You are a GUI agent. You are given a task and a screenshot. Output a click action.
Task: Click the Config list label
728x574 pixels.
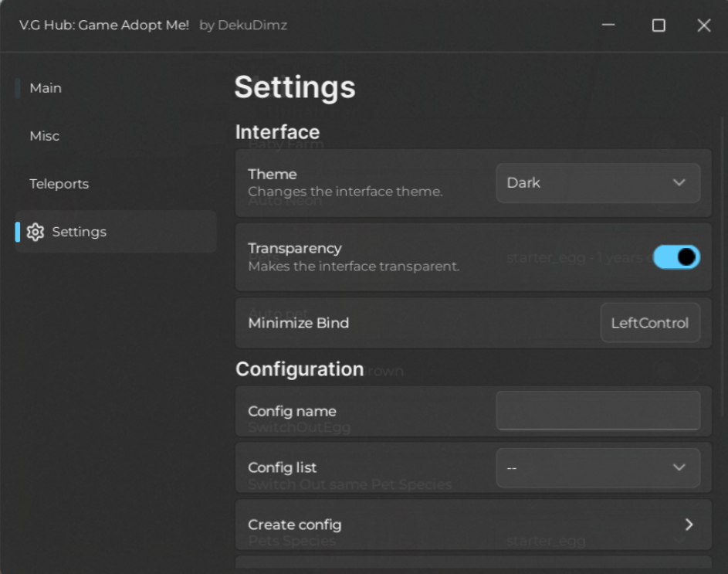point(283,467)
